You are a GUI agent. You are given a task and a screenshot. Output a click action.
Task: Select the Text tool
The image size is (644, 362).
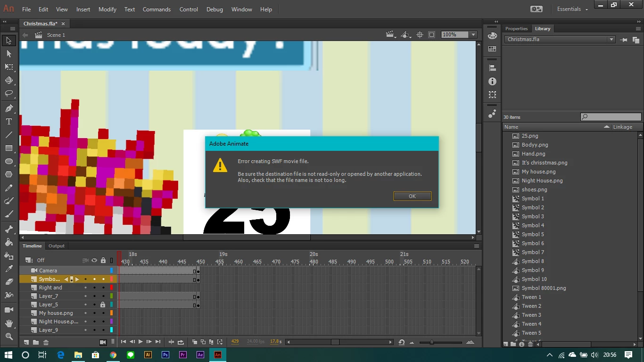pyautogui.click(x=8, y=122)
